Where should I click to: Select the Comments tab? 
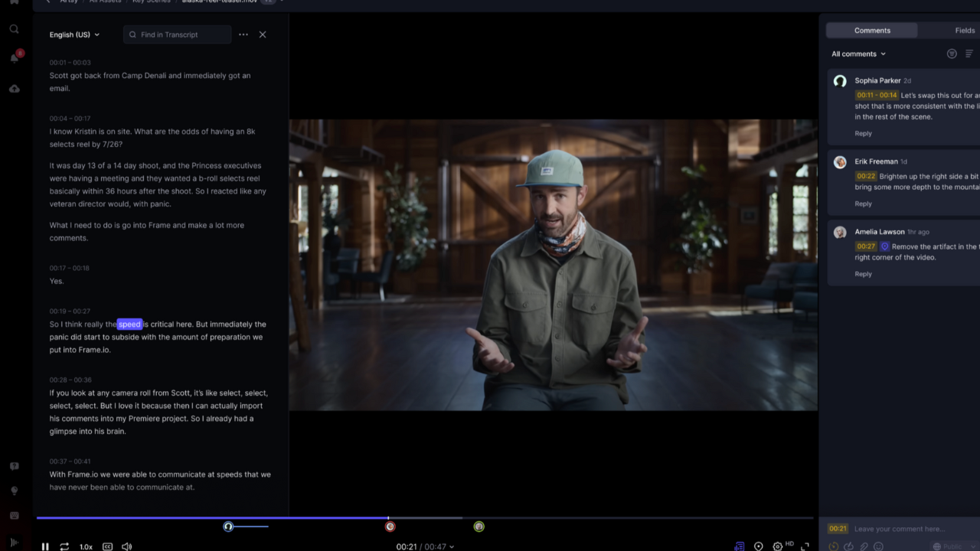(871, 30)
